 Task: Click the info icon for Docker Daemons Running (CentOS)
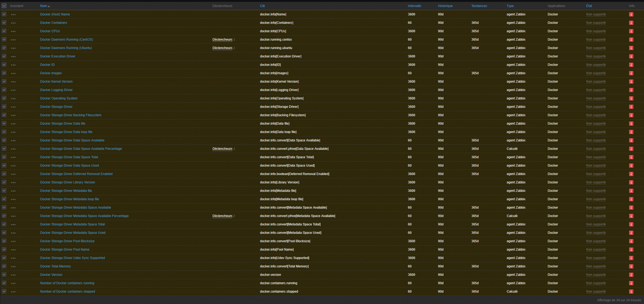[631, 40]
